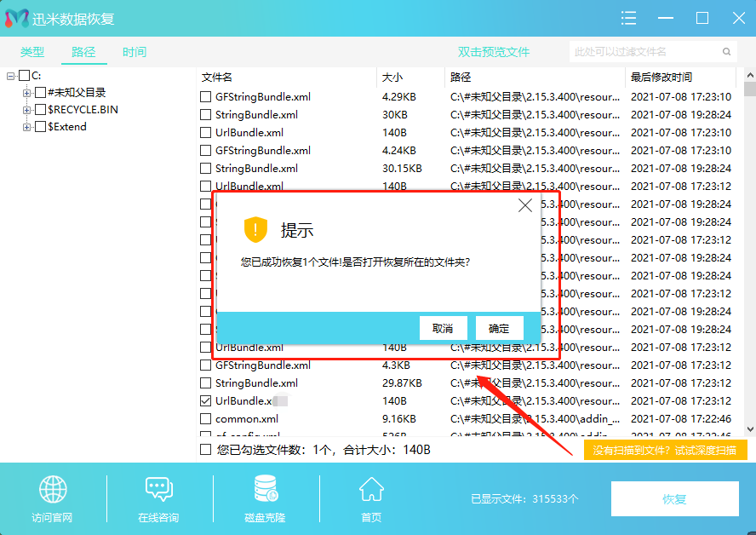Switch to the 类型 tab
The image size is (756, 535).
(32, 52)
